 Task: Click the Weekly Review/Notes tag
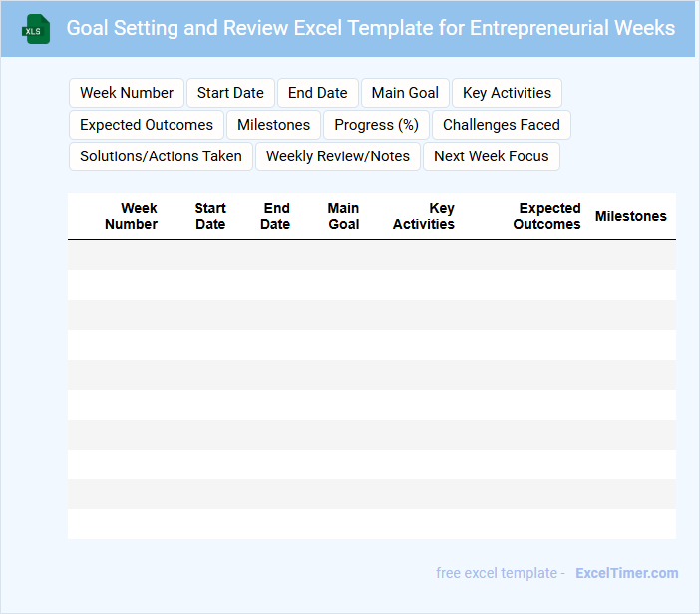(338, 156)
